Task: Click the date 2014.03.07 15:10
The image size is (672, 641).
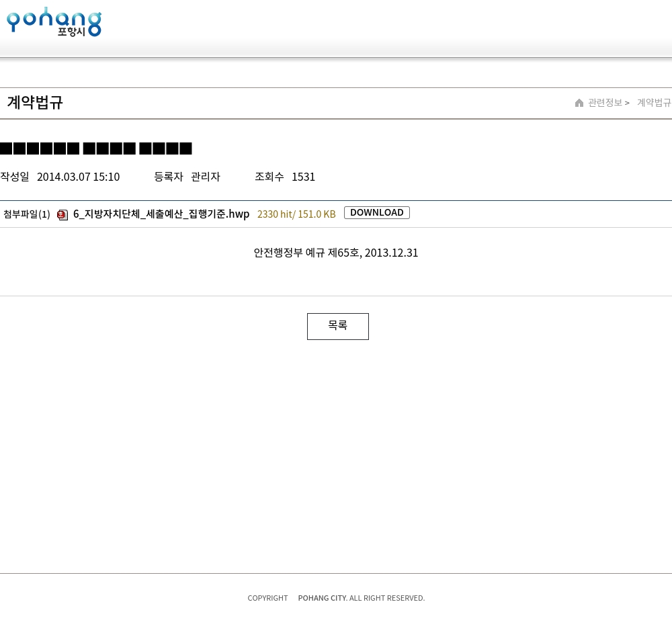Action: coord(78,177)
